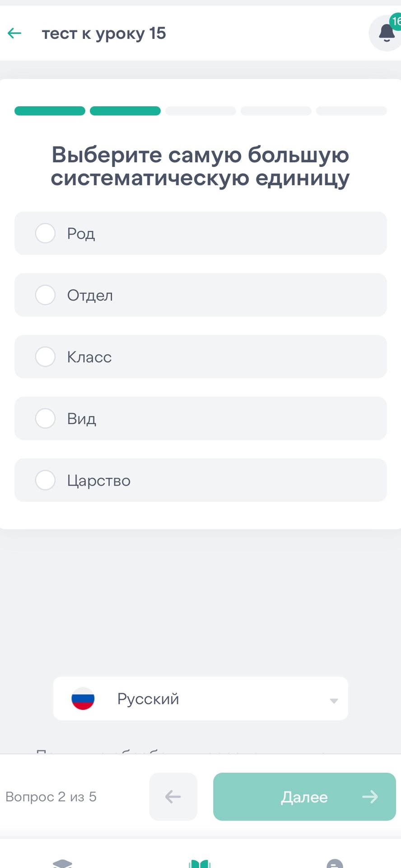Image resolution: width=401 pixels, height=868 pixels.
Task: Open the graduation cap tab icon
Action: pos(62,863)
